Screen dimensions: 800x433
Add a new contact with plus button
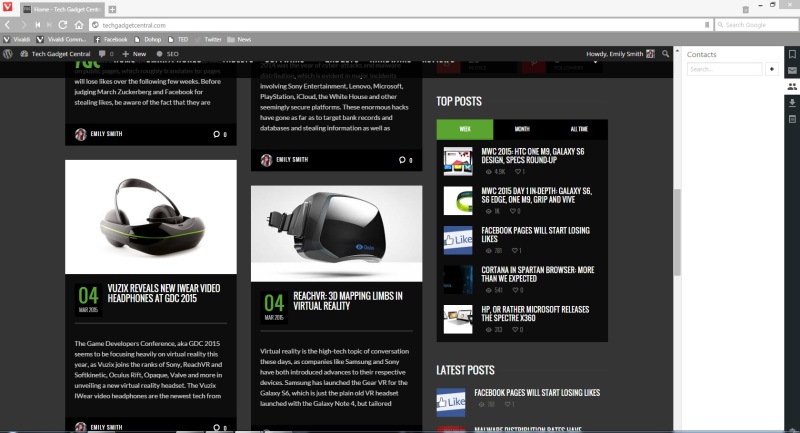(771, 69)
